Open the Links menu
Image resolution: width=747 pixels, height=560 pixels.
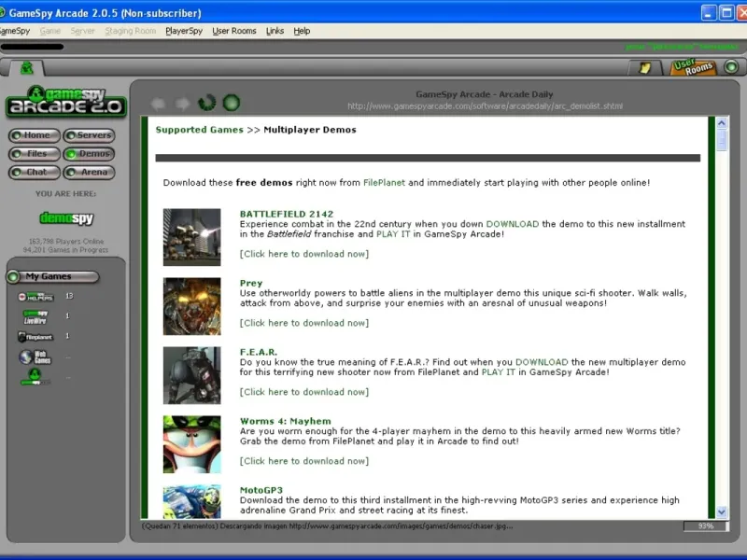tap(275, 31)
